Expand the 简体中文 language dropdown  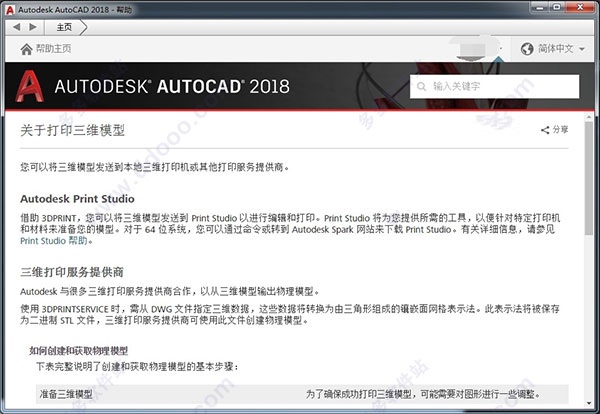tap(582, 49)
